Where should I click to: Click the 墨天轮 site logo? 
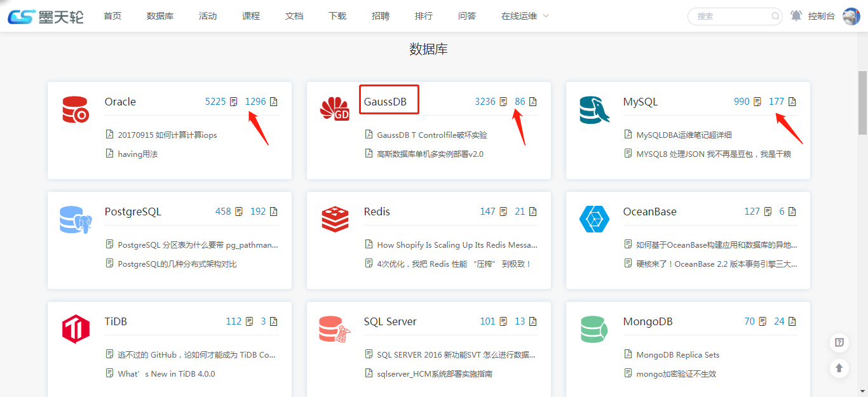pyautogui.click(x=46, y=16)
